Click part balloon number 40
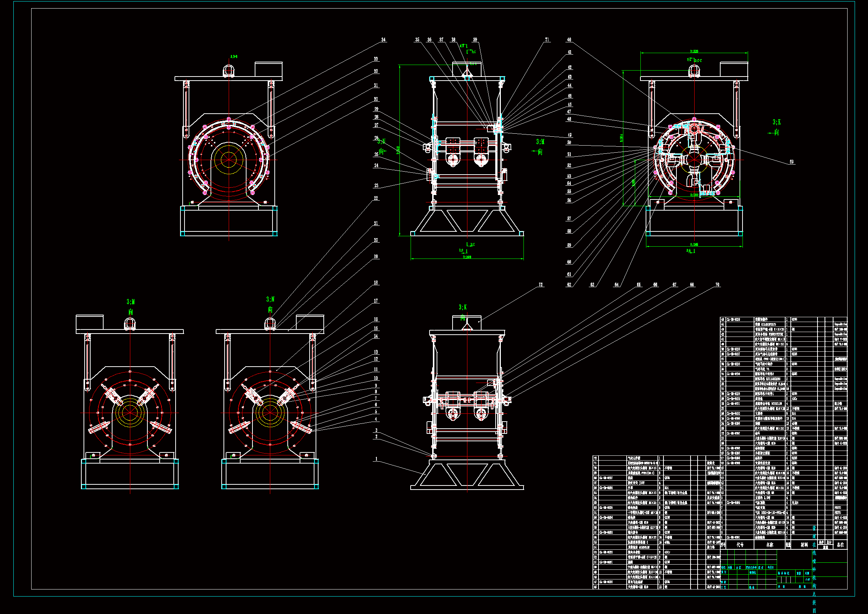The image size is (868, 614). (569, 39)
